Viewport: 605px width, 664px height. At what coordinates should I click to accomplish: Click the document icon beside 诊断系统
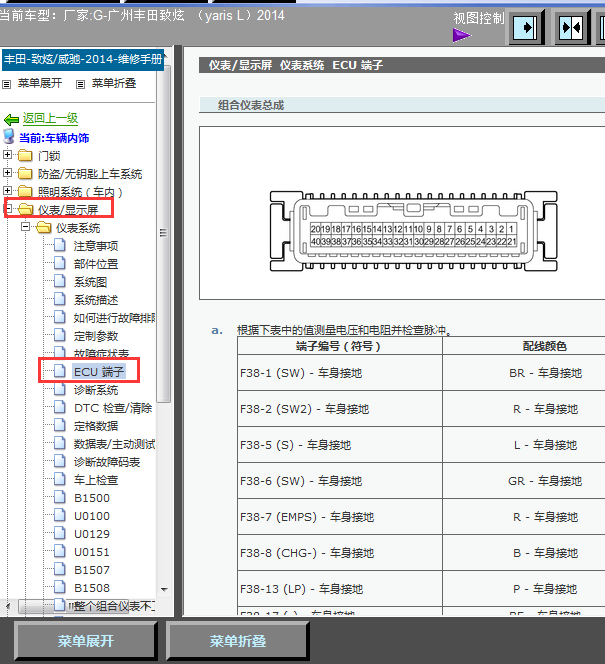pos(60,389)
